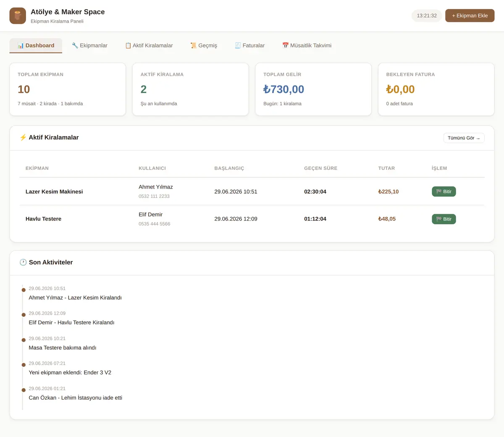The image size is (504, 437).
Task: Click activity 'Can Özkan - Lehim İstasyonu iade etti'
Action: (76, 398)
